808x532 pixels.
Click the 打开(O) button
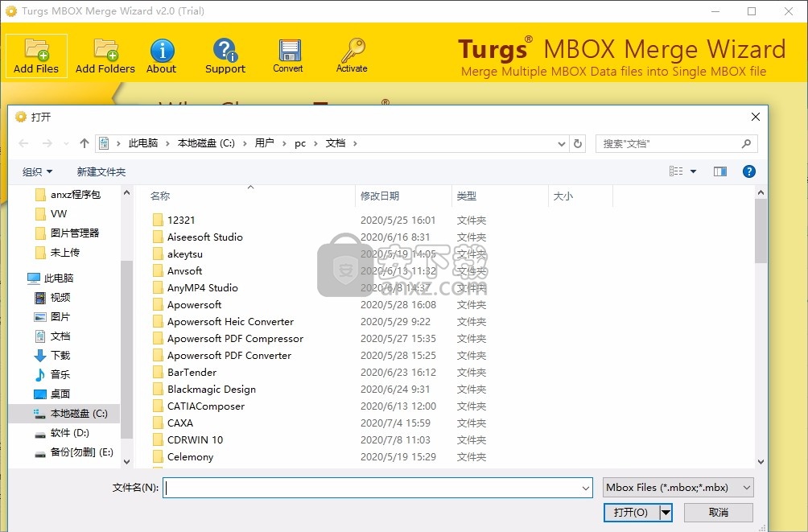[x=631, y=513]
